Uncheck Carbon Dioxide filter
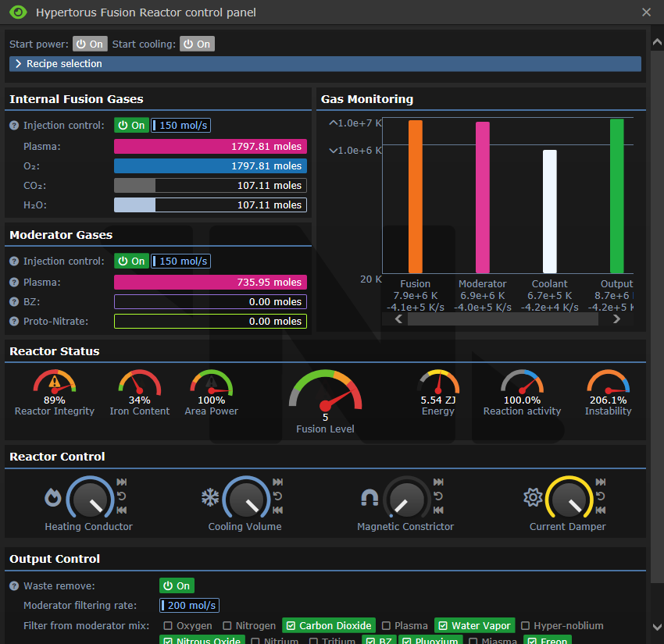Screen dimensions: 664x644 coord(329,626)
